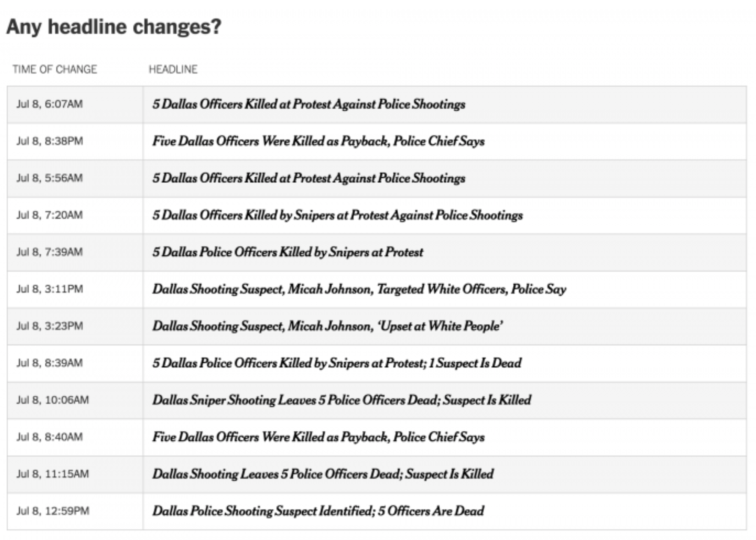Select the 'Upset at White People' headline
Screen dimensions: 756x540
click(328, 326)
